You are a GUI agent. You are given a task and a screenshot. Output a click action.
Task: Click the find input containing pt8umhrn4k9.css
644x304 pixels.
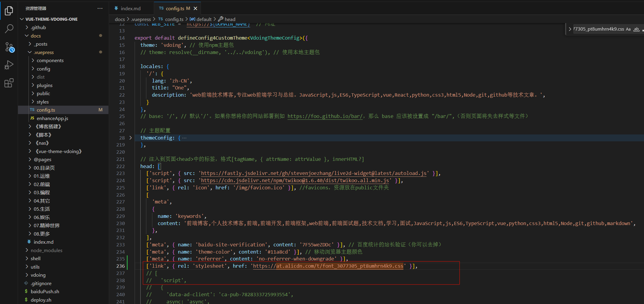(598, 29)
